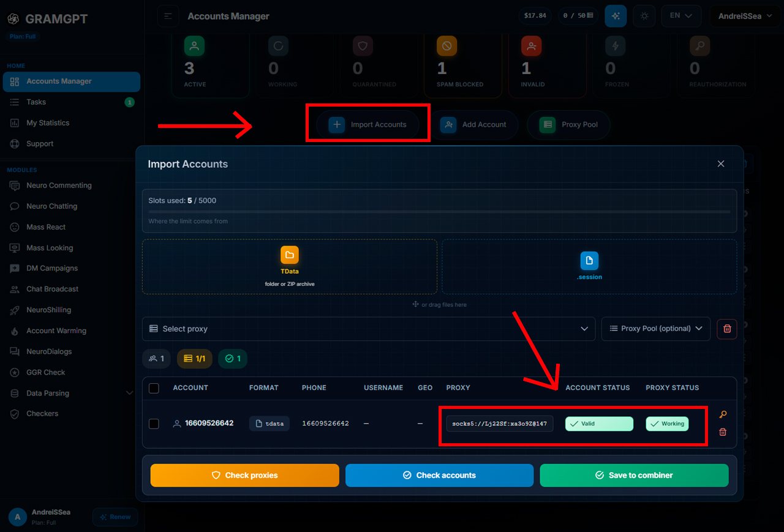Open Accounts Manager in sidebar

[72, 81]
